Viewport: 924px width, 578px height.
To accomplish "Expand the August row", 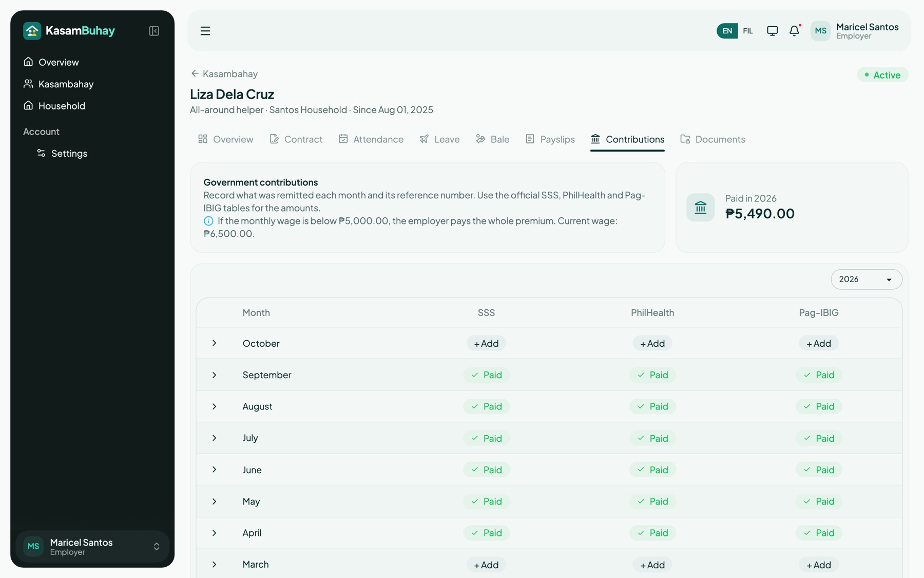I will pos(215,406).
